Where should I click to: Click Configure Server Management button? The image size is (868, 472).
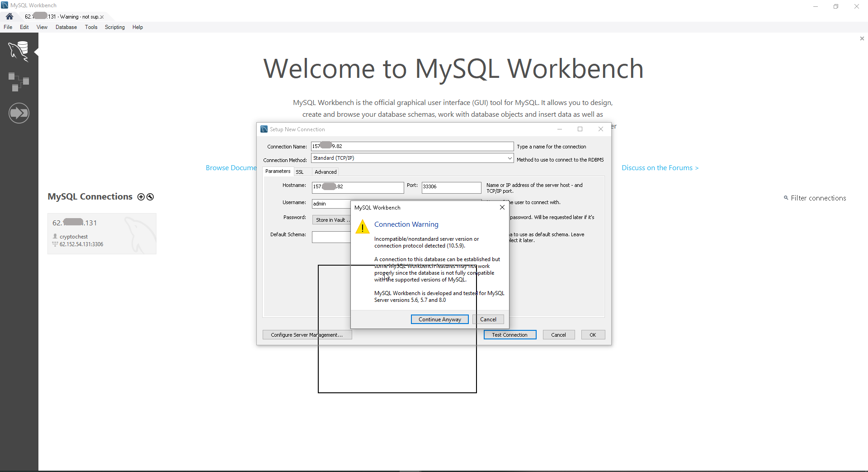pos(307,335)
